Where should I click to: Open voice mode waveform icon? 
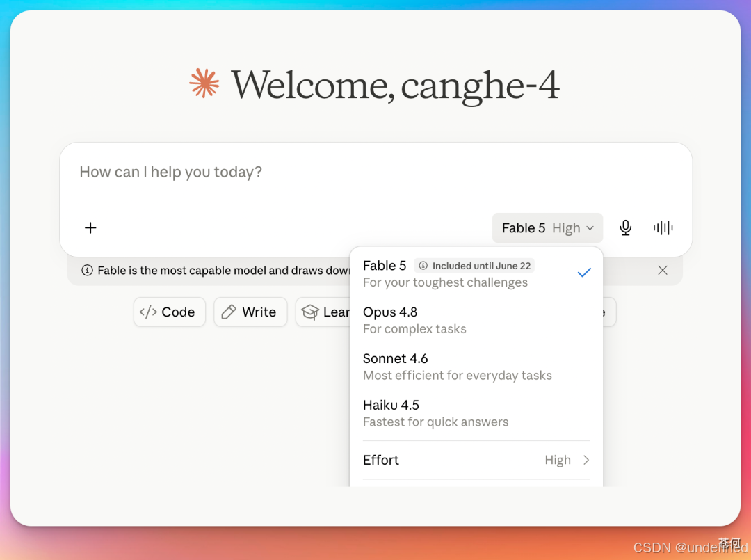click(663, 227)
